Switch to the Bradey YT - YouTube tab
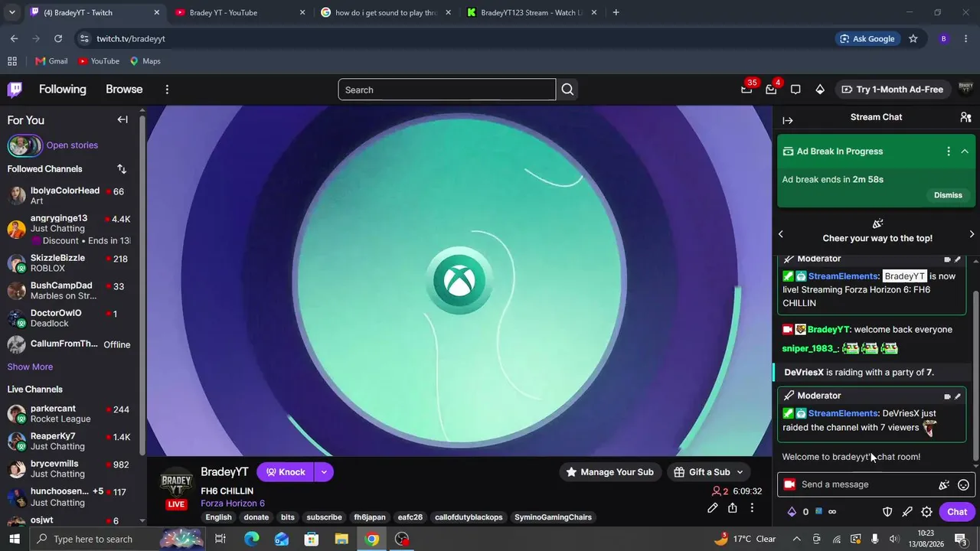 click(240, 12)
